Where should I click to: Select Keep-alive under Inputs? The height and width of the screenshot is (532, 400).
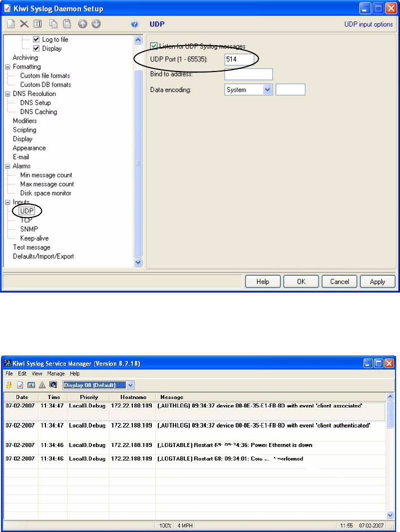point(34,238)
